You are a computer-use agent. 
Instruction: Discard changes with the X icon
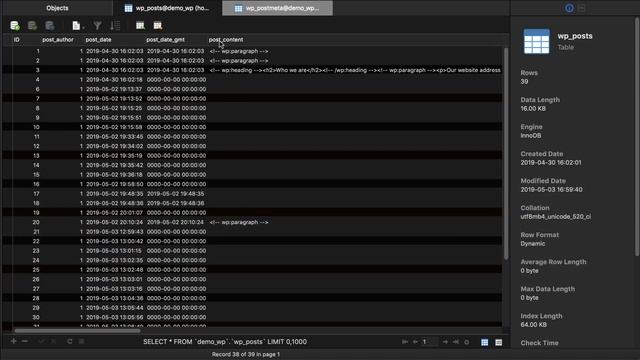tap(53, 341)
